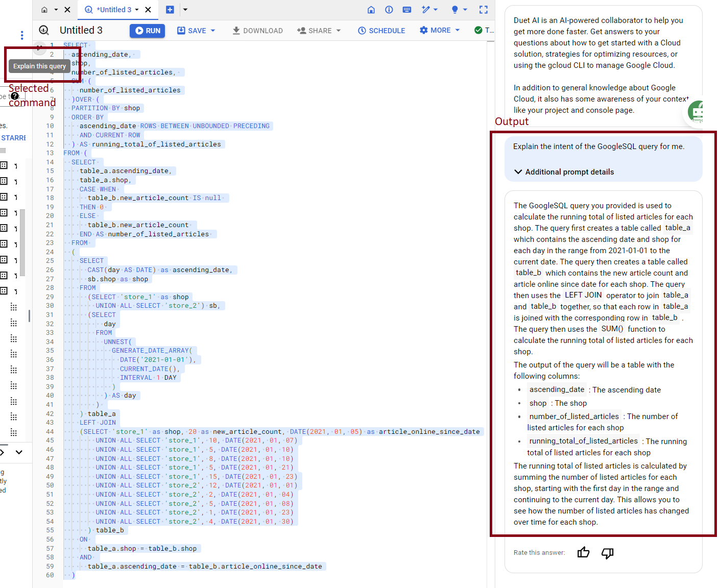Click "running_total_of_listed_articles" in the Duet AI answer
Viewport: 720px width, 588px height.
tap(583, 441)
